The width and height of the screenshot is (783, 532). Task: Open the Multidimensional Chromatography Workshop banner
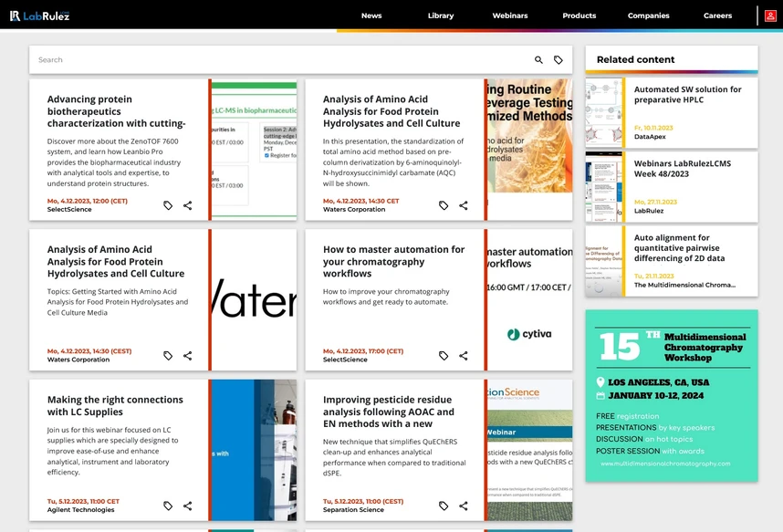click(x=671, y=395)
